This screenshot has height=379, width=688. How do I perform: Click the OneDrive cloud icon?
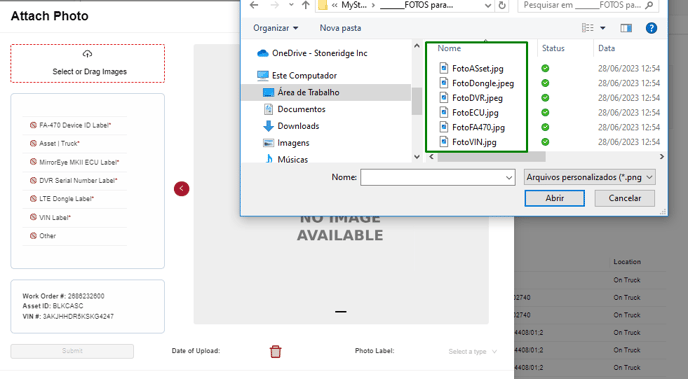tap(263, 53)
